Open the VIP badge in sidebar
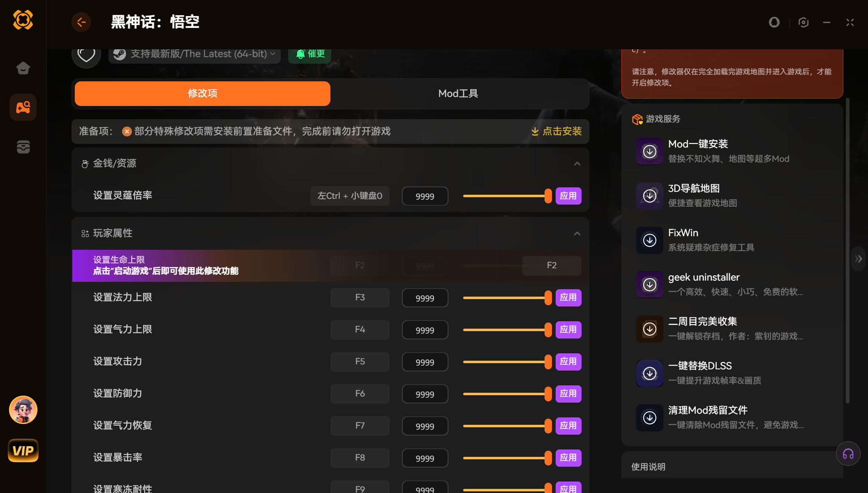Viewport: 868px width, 493px height. (23, 451)
